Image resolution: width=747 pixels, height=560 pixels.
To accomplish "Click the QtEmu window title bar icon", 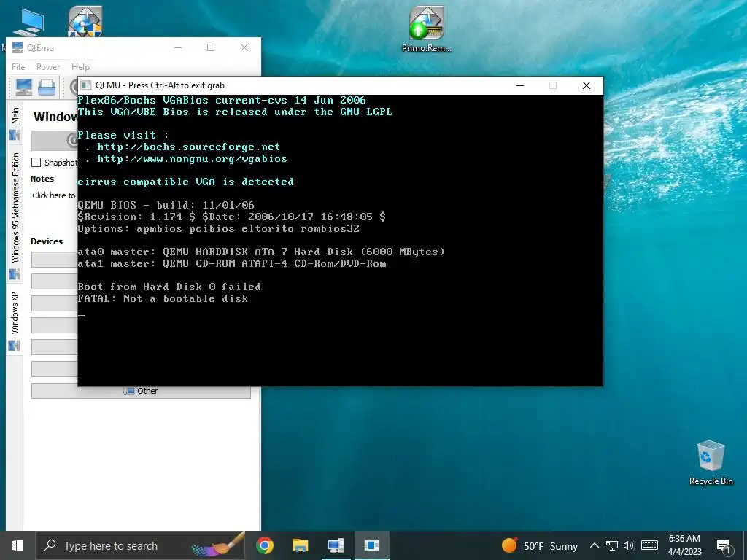I will point(18,47).
